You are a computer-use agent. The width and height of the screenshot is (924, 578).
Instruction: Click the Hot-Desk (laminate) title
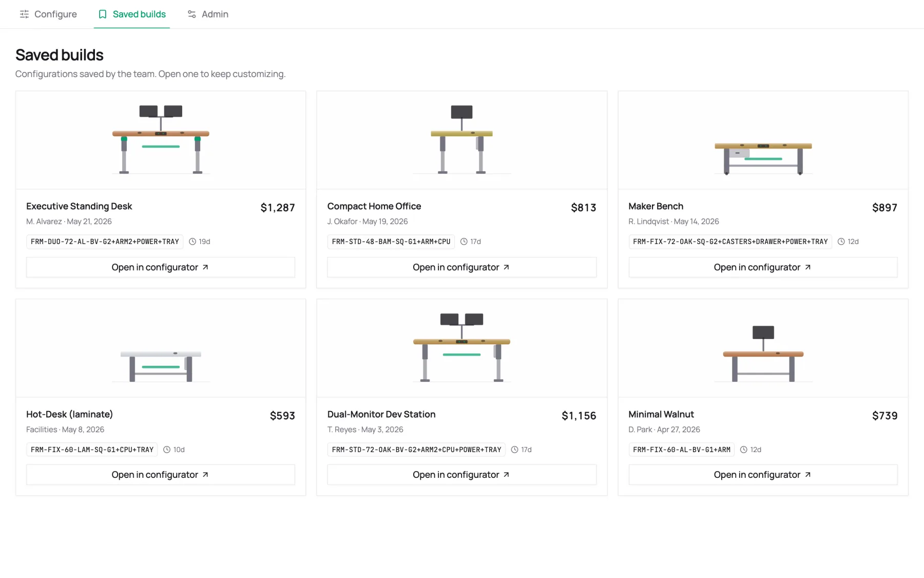tap(69, 414)
